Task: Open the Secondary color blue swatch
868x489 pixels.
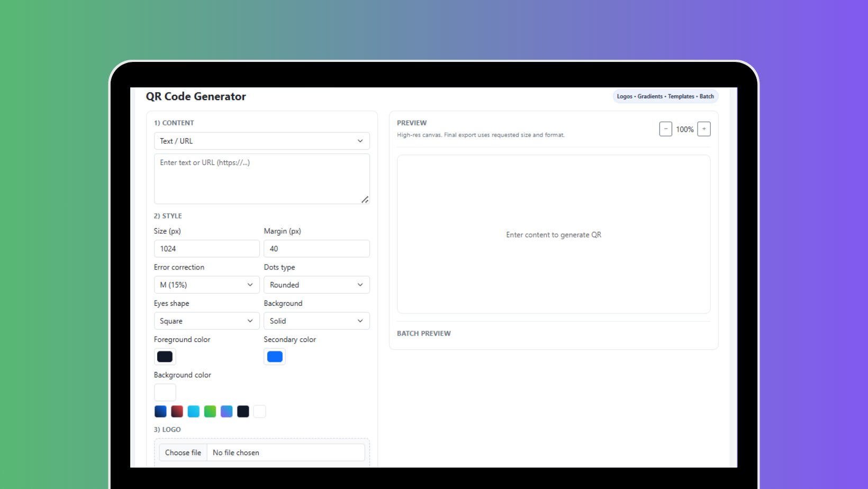Action: pos(275,357)
